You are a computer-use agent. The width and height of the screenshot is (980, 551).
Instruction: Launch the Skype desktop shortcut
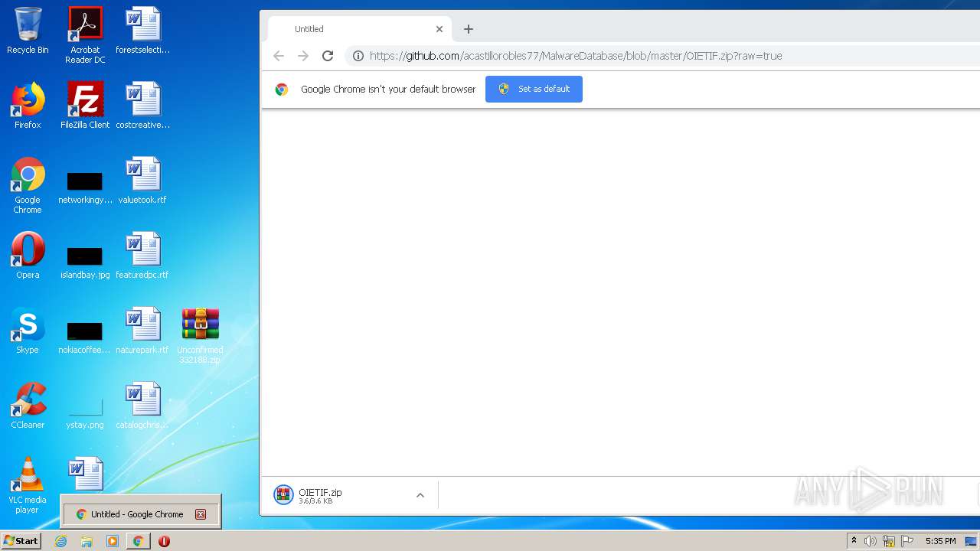coord(28,331)
